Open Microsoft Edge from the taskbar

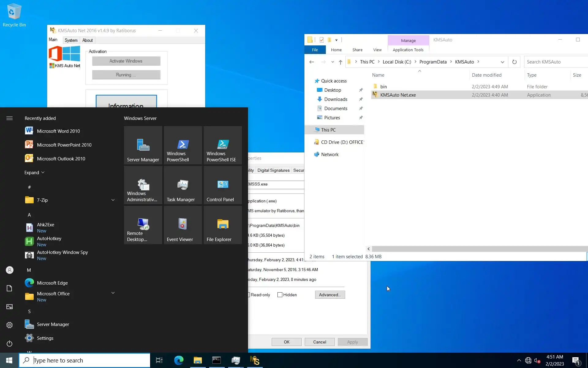179,360
